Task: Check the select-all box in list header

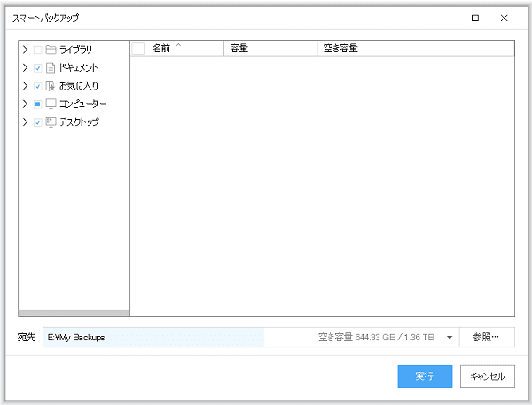Action: point(138,49)
